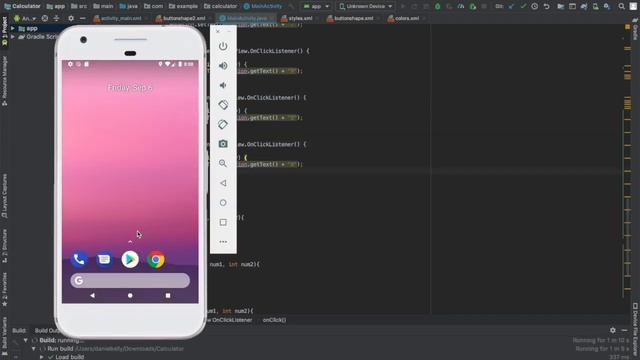The height and width of the screenshot is (360, 640).
Task: Click the emulator volume down icon
Action: pyautogui.click(x=222, y=85)
